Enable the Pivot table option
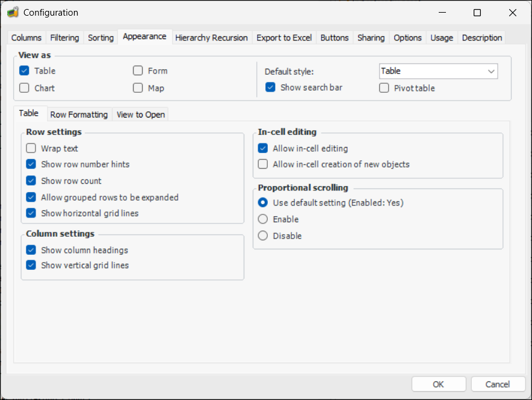This screenshot has height=400, width=532. click(384, 88)
